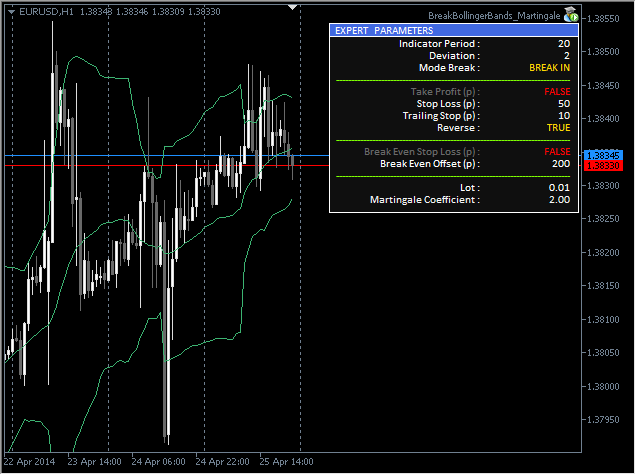Click the 1.38300 price scale label
Screen dimensions: 636x475
[603, 186]
